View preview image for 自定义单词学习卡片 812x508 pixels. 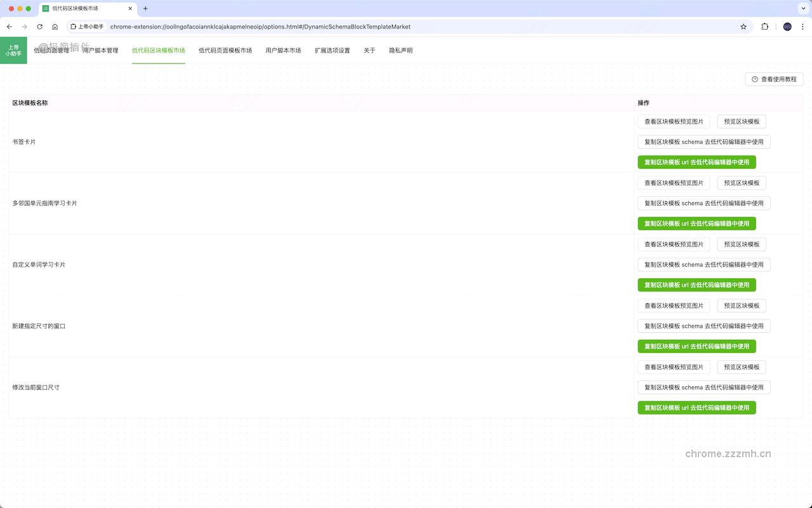pyautogui.click(x=674, y=244)
